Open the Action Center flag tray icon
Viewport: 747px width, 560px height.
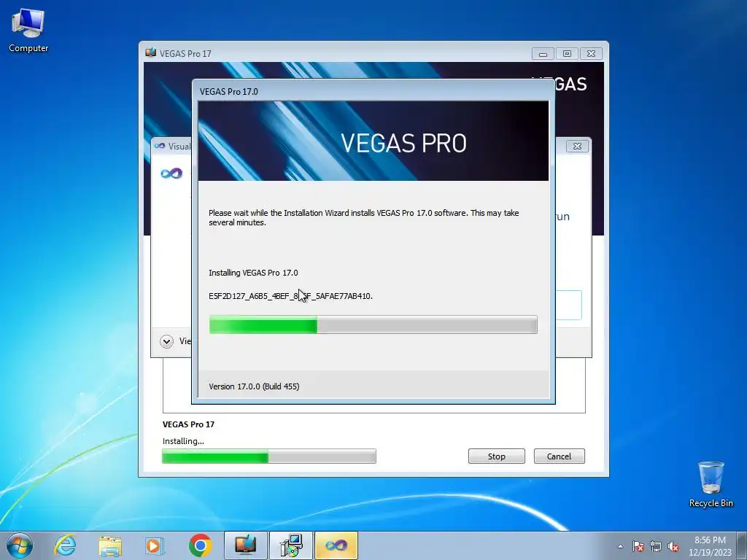tap(638, 546)
